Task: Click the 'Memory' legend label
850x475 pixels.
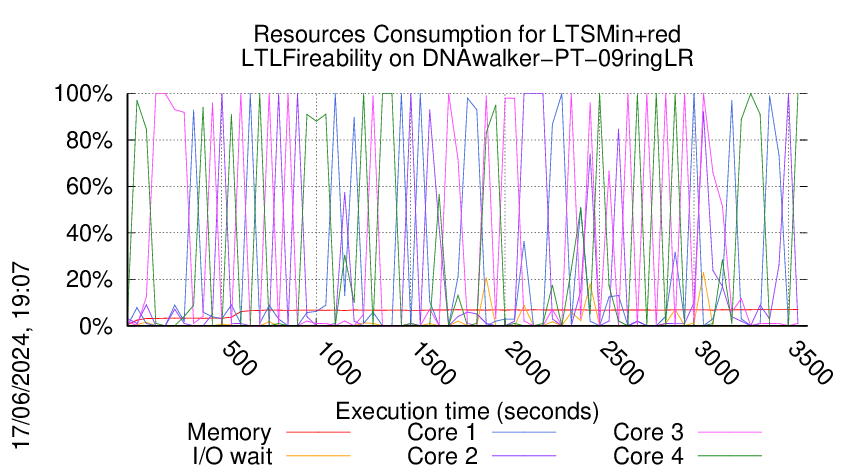Action: click(x=229, y=433)
